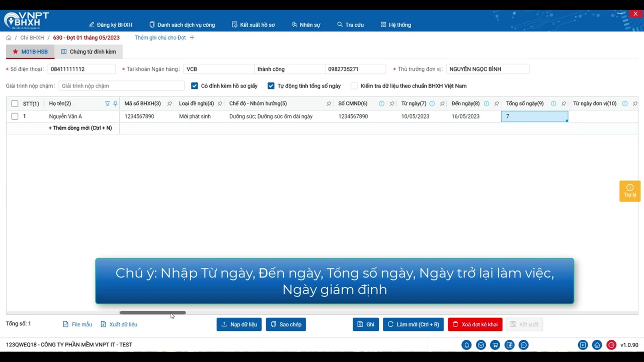
Task: Click the home icon in status bar
Action: click(597, 345)
